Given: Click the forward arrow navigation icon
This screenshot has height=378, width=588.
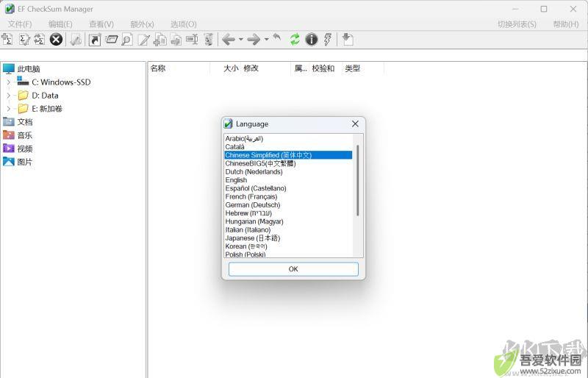Looking at the screenshot, I should pos(254,39).
